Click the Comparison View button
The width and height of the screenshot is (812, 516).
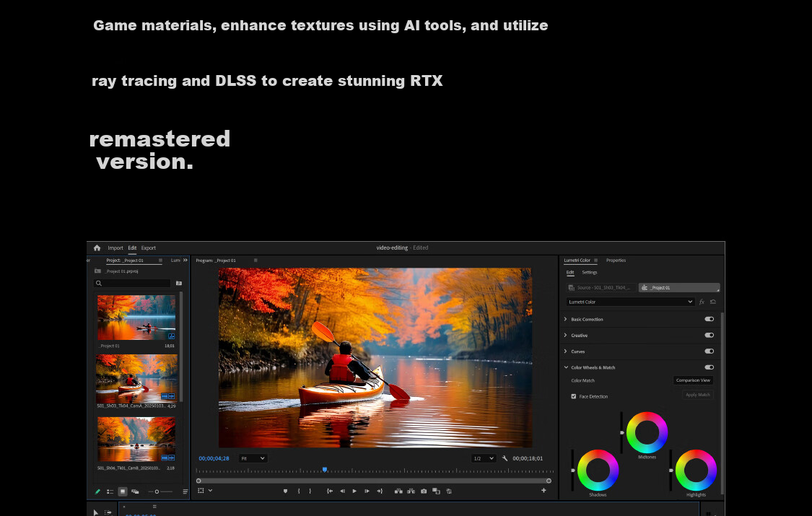tap(693, 380)
